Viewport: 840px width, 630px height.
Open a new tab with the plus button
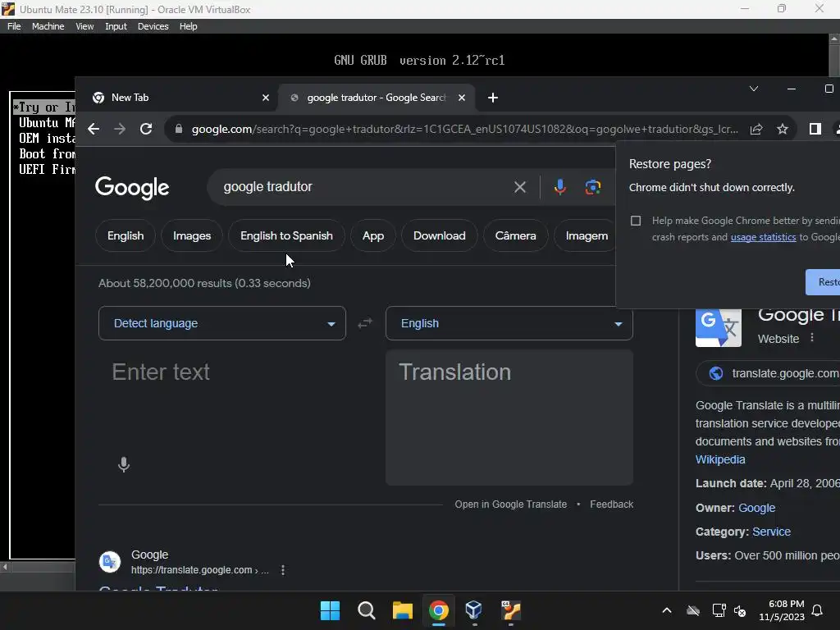(493, 98)
